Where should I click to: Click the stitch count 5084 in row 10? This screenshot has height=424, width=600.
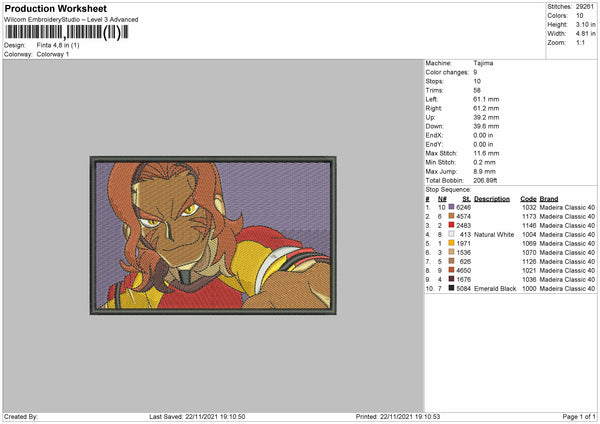click(463, 289)
